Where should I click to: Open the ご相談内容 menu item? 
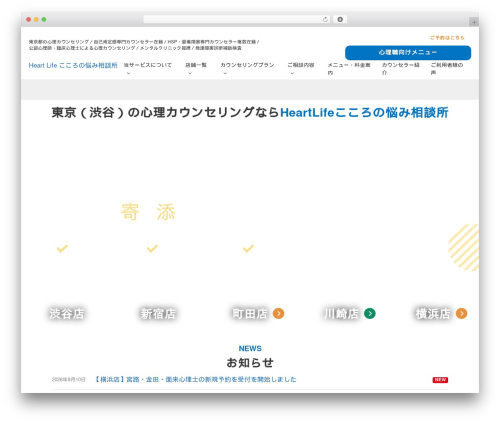[301, 65]
